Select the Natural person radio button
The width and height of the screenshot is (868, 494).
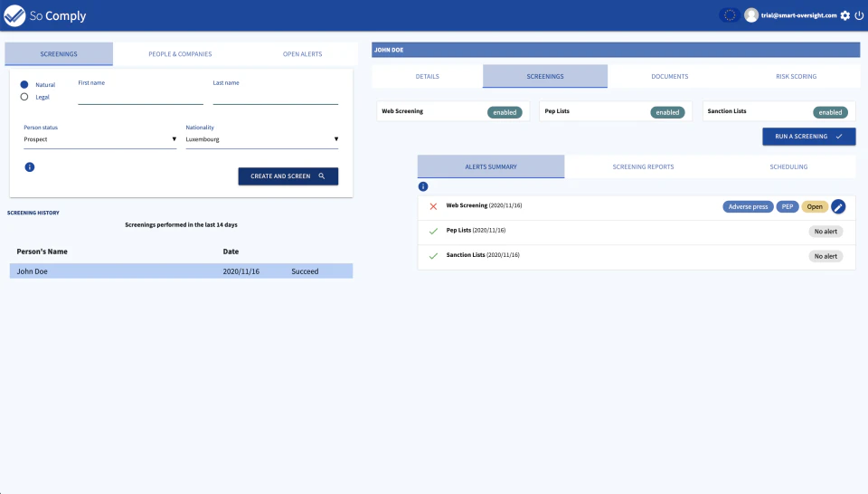24,85
